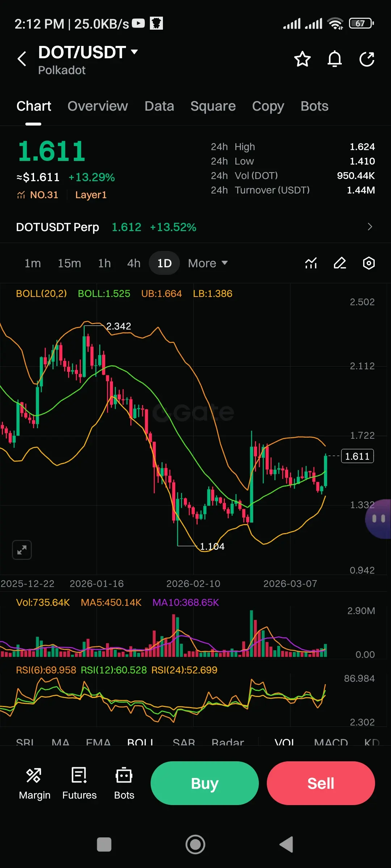Screen dimensions: 391x868
Task: Toggle the MACD sub-indicator
Action: pyautogui.click(x=331, y=743)
